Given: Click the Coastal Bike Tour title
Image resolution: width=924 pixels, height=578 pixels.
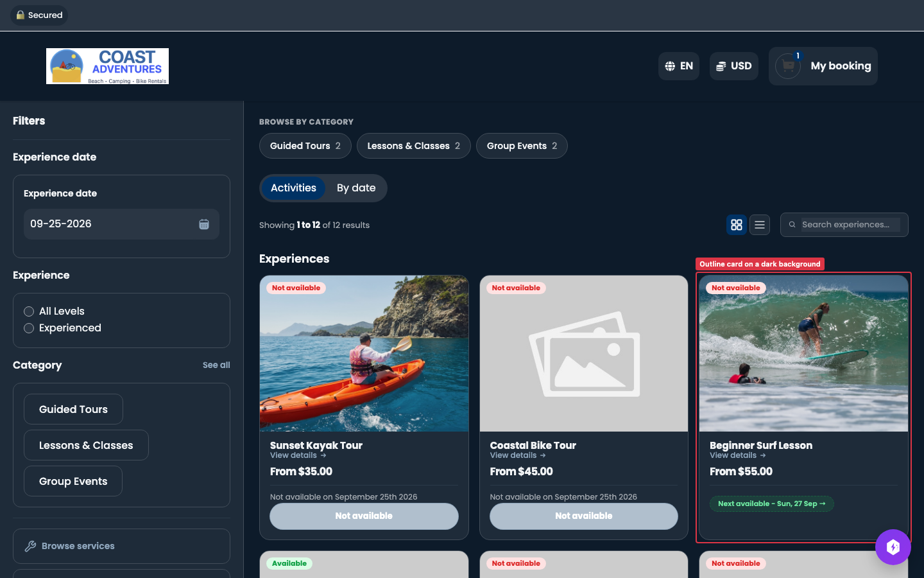Looking at the screenshot, I should [x=533, y=445].
